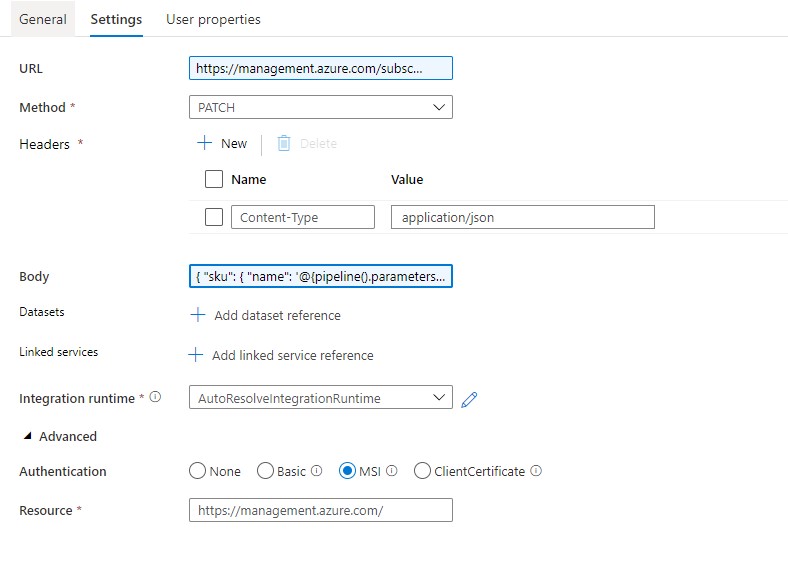Open the Method dropdown showing PATCH
This screenshot has width=788, height=561.
(x=320, y=107)
